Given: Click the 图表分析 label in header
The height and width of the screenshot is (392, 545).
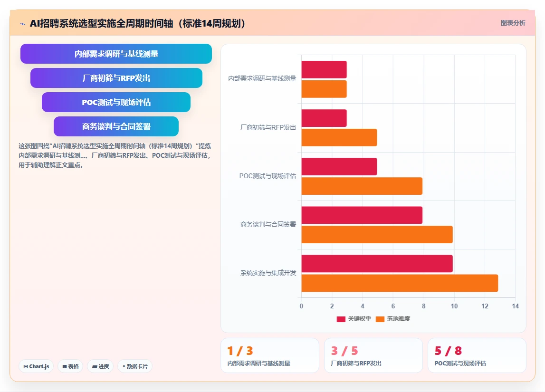Looking at the screenshot, I should [x=513, y=23].
